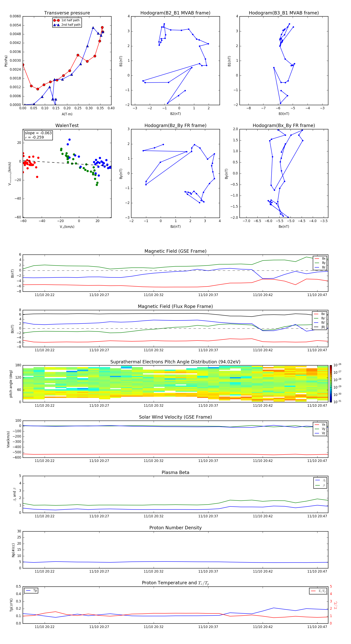Click the Bz(nT) x-axis label on hodogram
The image size is (351, 644).
coord(175,227)
